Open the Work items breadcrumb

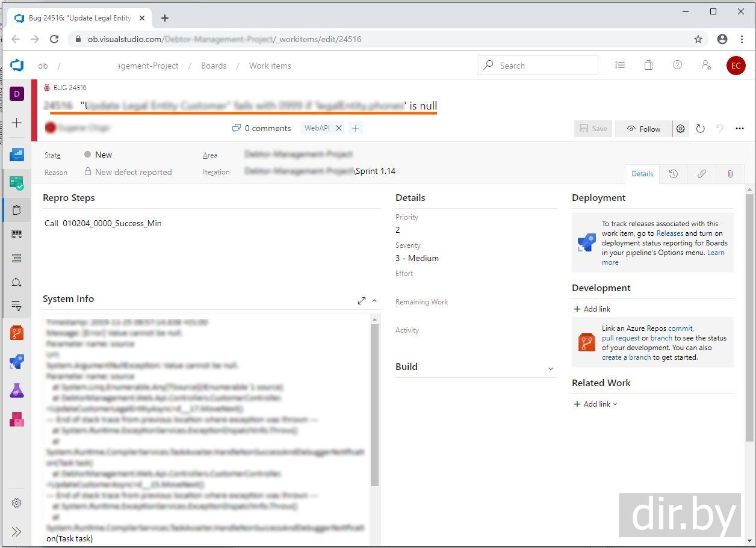point(270,66)
